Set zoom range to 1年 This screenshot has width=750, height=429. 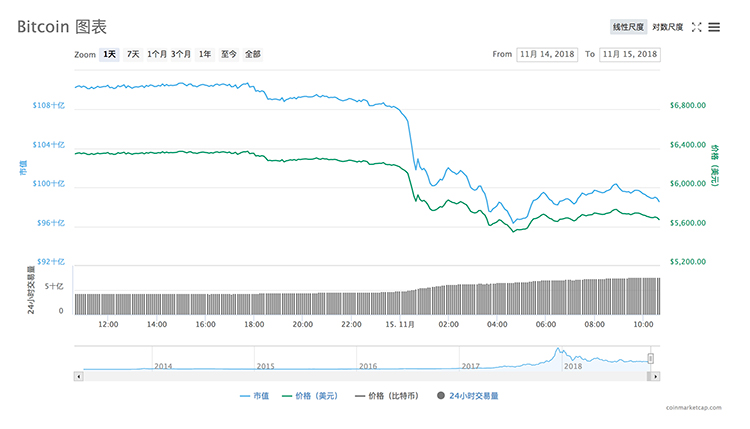click(205, 54)
